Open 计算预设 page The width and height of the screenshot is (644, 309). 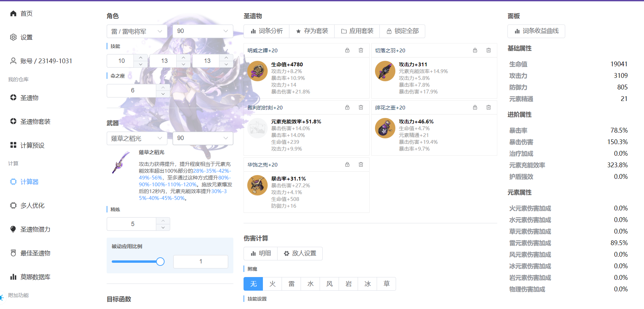[32, 145]
